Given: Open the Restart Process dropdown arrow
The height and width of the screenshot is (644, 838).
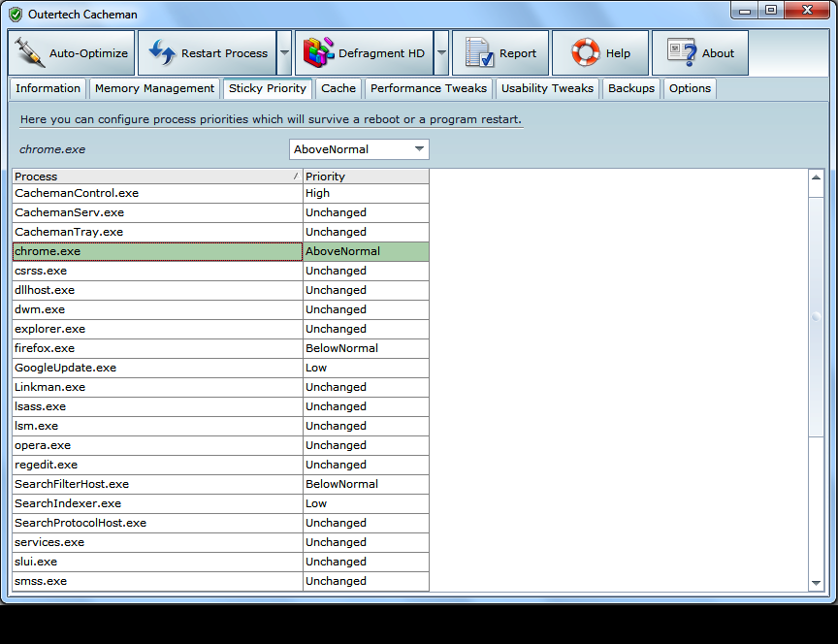Looking at the screenshot, I should tap(284, 53).
